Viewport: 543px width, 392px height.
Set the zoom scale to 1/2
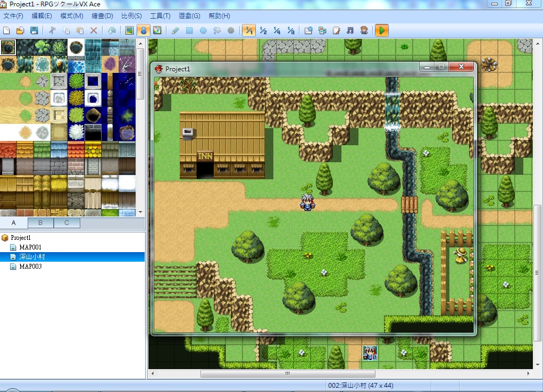(263, 30)
